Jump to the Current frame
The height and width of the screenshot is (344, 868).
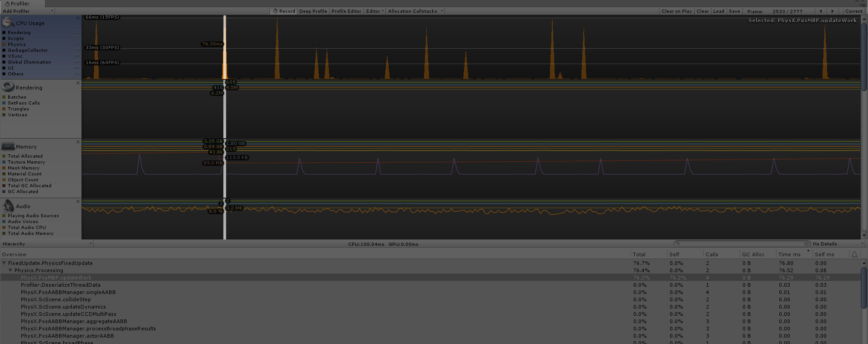pyautogui.click(x=853, y=11)
